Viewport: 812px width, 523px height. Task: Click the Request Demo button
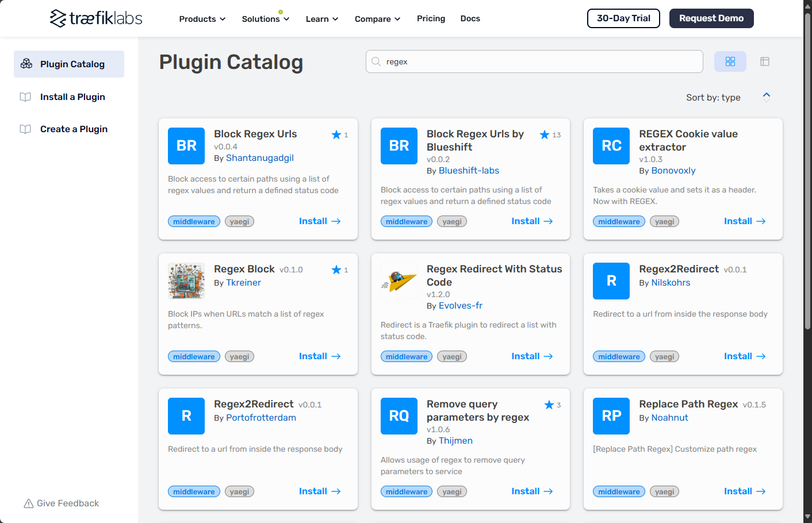[x=711, y=18]
